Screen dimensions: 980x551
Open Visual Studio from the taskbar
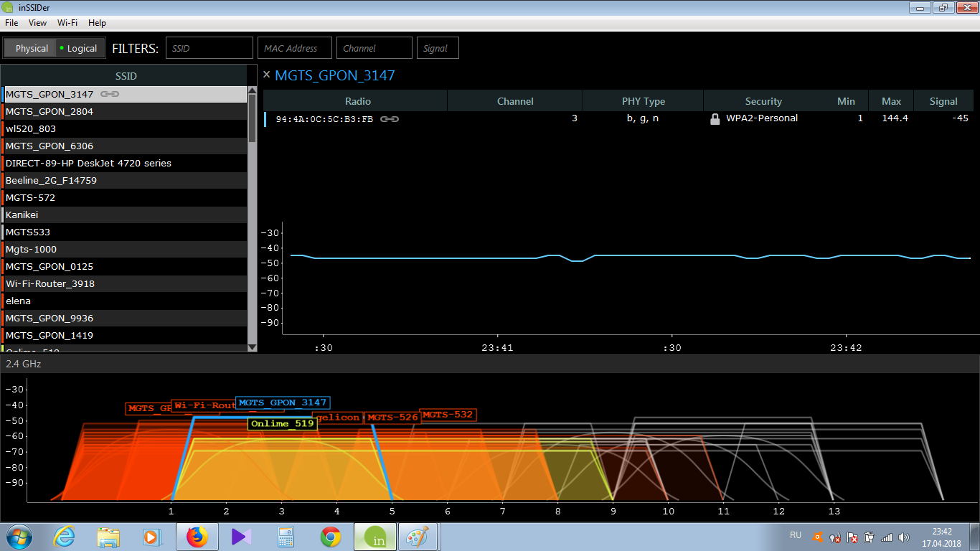pos(241,537)
